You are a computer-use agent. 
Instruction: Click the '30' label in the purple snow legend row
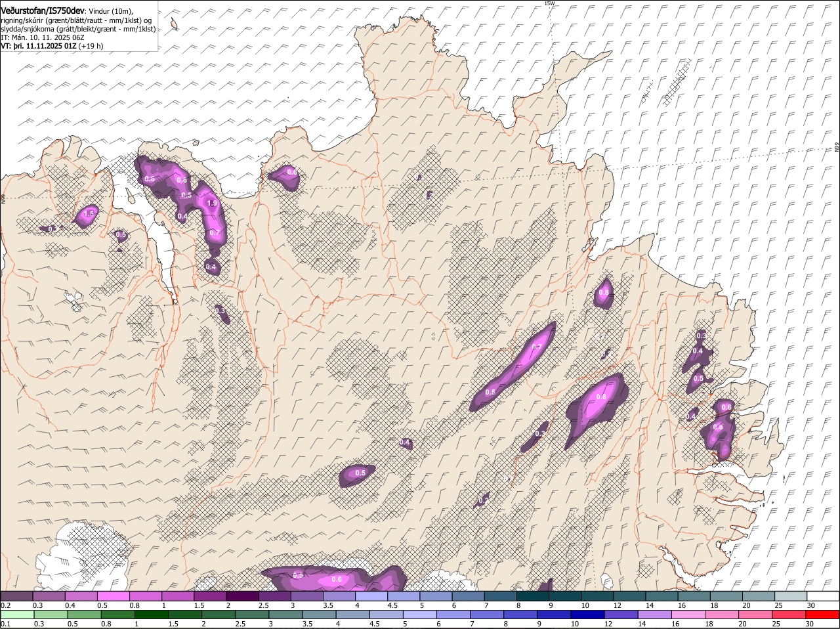(x=810, y=605)
